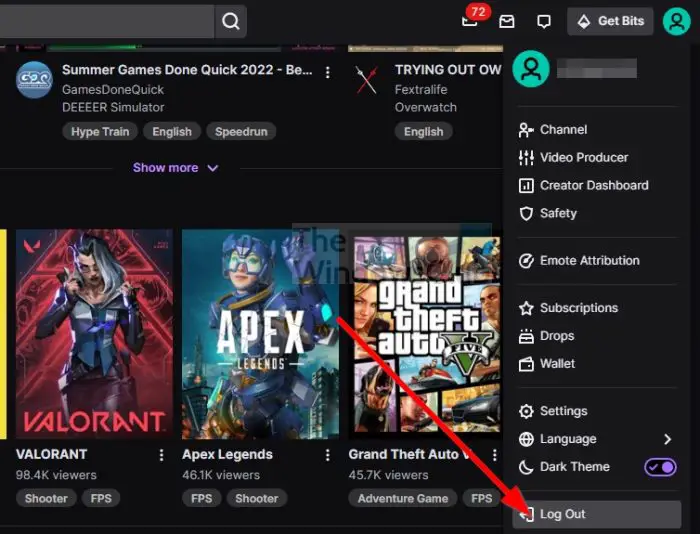Open options for Grand Theft Auto V card

495,455
